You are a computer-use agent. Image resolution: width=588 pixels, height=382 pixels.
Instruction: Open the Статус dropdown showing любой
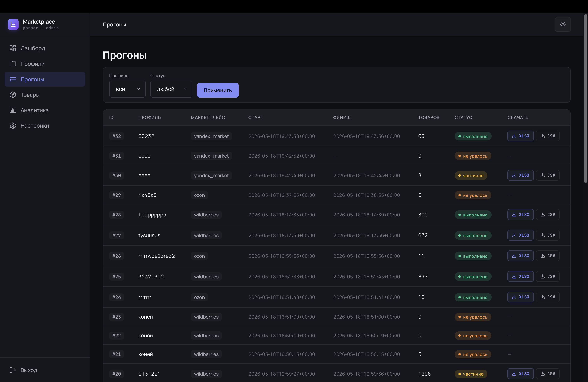point(171,89)
